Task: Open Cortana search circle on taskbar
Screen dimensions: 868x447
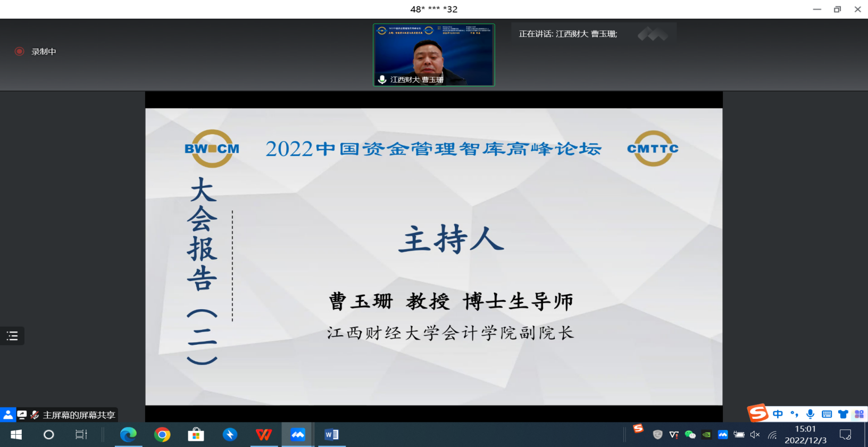Action: coord(48,435)
